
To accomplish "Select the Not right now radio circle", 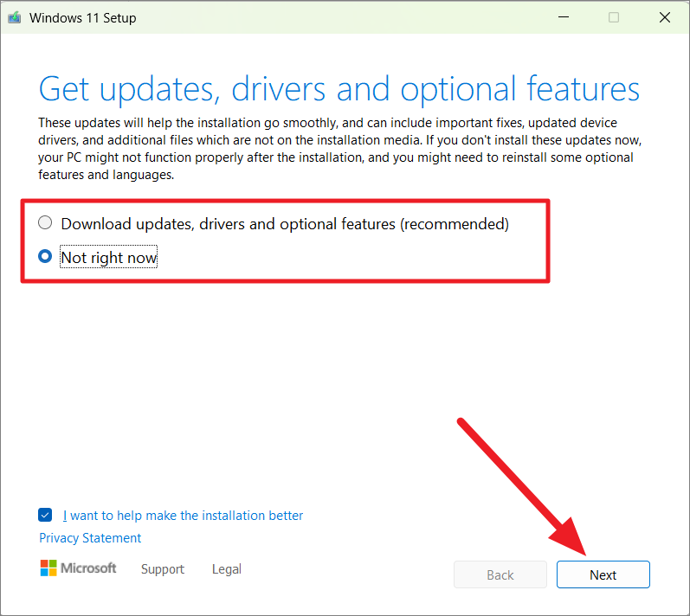I will (45, 256).
